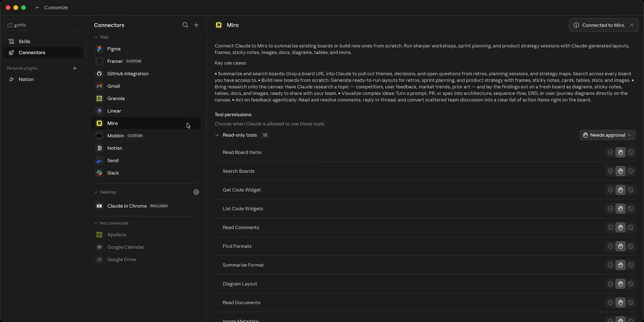Open the Connectors section
This screenshot has width=644, height=322.
tap(43, 53)
